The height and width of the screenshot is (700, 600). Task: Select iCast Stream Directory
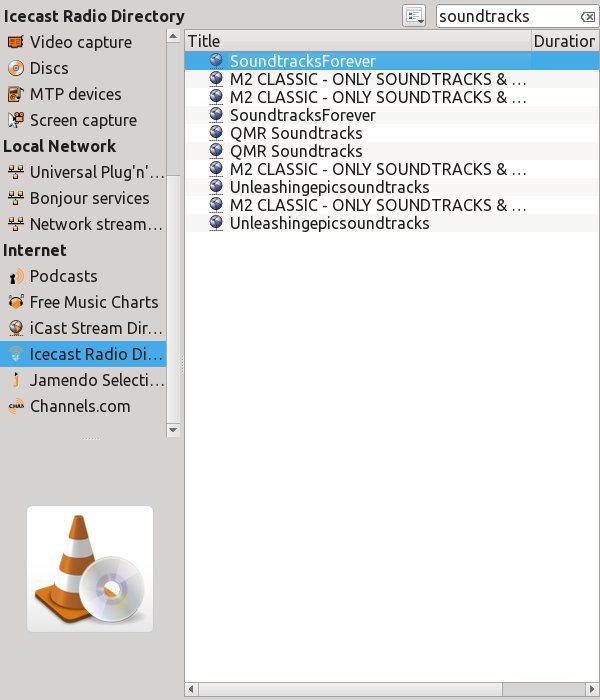coord(83,328)
